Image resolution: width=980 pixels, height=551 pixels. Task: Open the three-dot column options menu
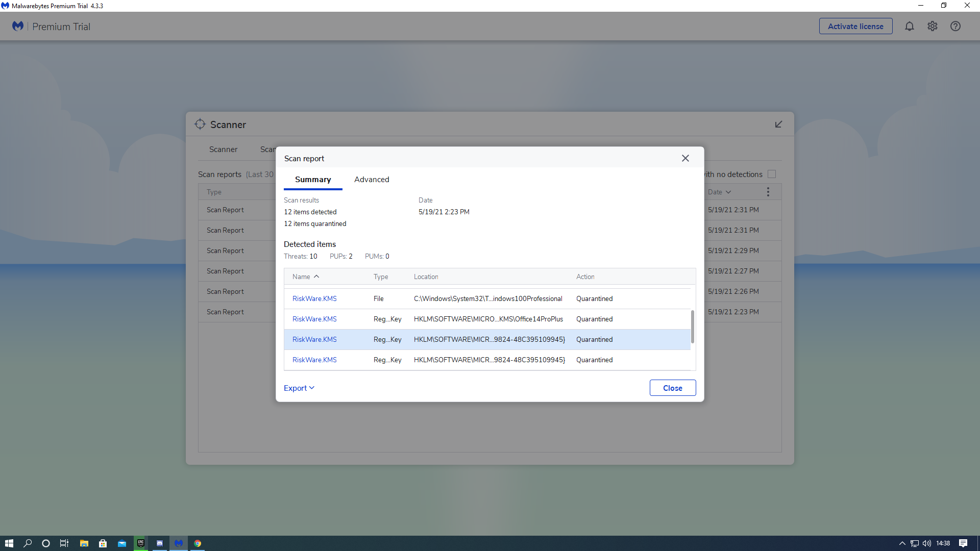pyautogui.click(x=768, y=192)
